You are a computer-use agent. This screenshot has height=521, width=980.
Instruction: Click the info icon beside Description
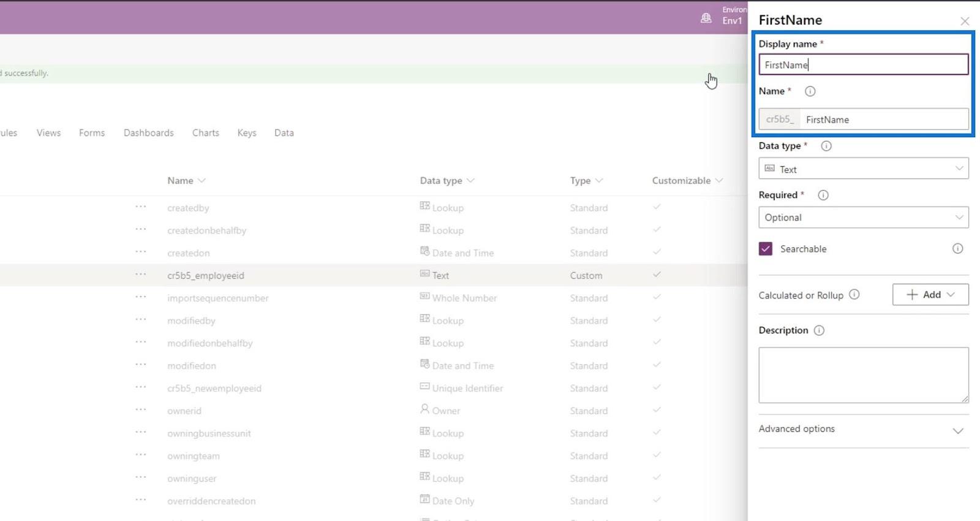click(819, 330)
